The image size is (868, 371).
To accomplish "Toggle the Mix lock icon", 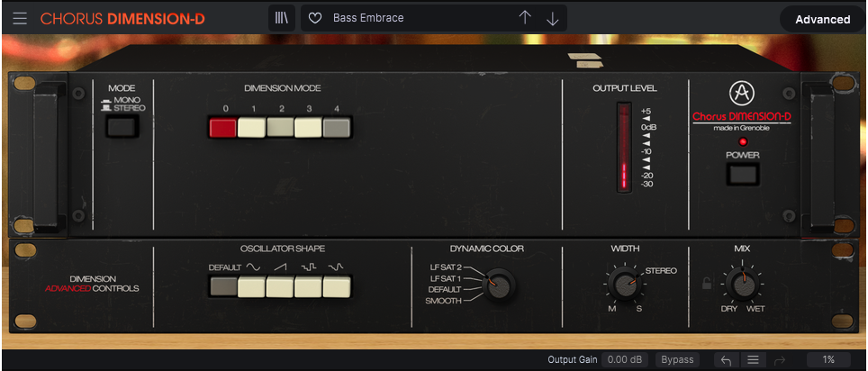I will (708, 285).
